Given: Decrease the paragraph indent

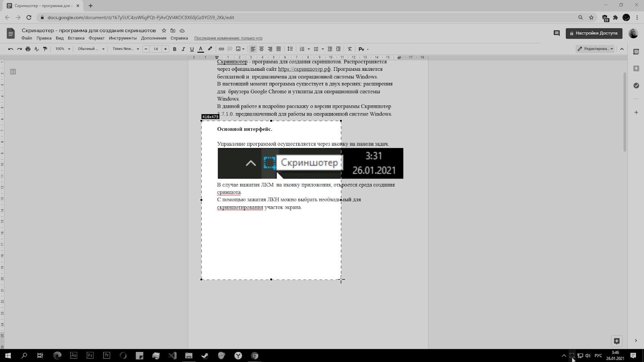Looking at the screenshot, I should (x=330, y=49).
